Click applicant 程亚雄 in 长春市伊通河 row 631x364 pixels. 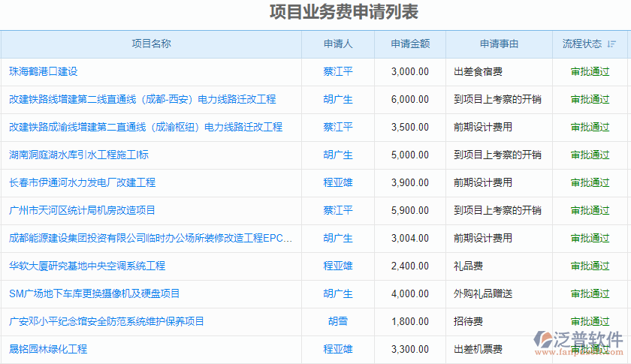point(338,182)
